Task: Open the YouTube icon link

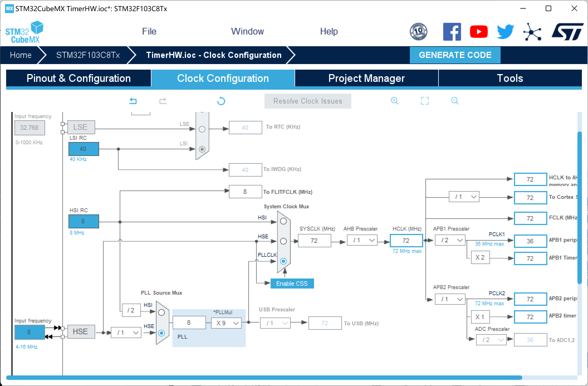Action: (479, 31)
